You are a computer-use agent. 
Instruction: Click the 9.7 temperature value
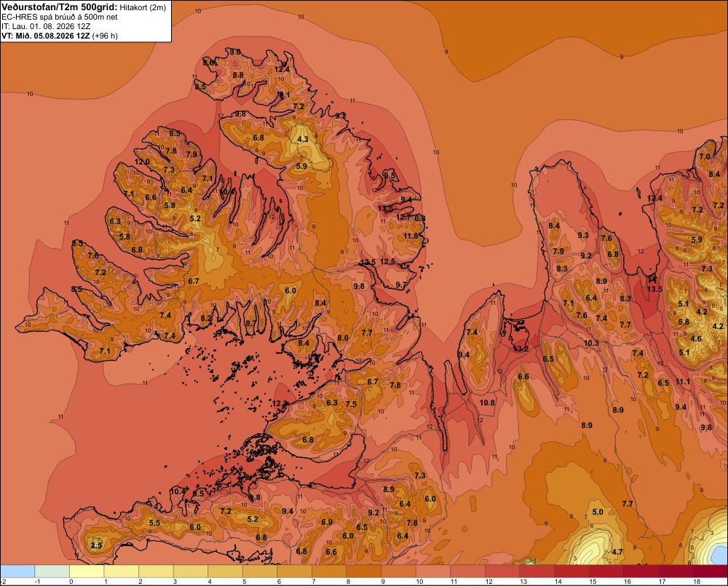tap(400, 285)
